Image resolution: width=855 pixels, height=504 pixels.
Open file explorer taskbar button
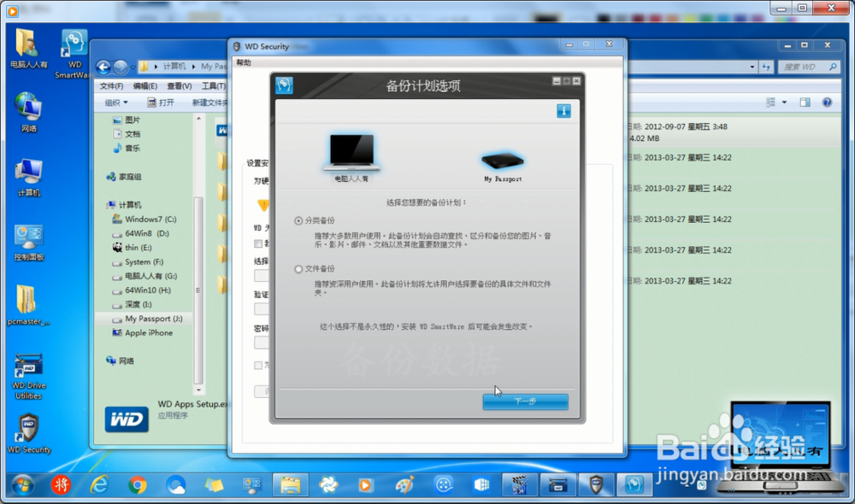coord(291,484)
